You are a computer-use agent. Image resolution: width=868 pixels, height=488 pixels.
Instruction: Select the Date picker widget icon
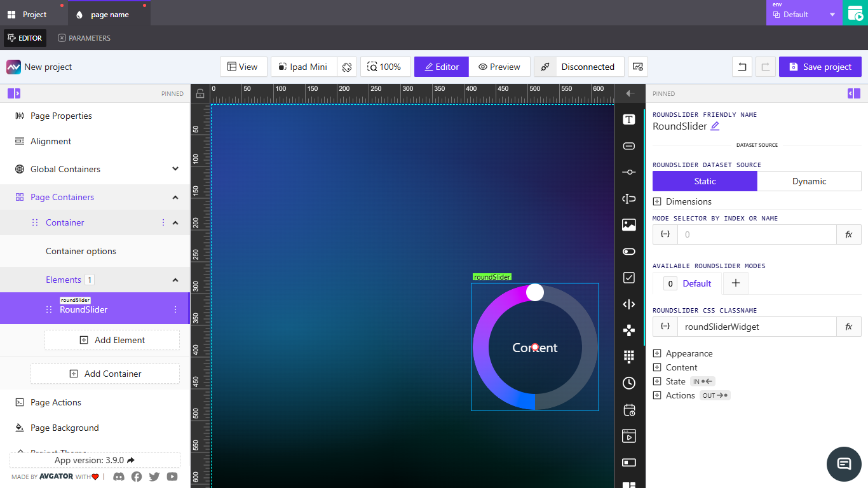629,410
